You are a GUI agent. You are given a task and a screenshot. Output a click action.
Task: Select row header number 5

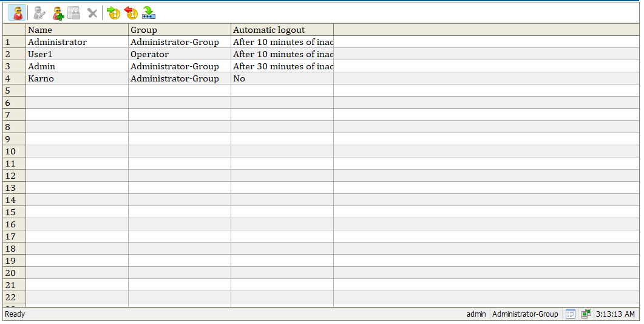pyautogui.click(x=15, y=91)
